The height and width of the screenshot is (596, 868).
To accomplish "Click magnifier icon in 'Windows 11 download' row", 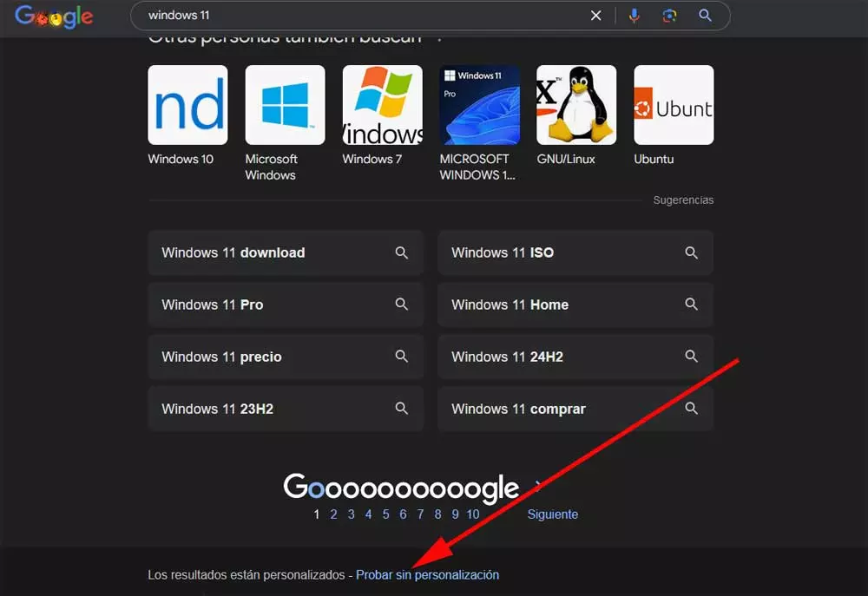I will tap(402, 253).
